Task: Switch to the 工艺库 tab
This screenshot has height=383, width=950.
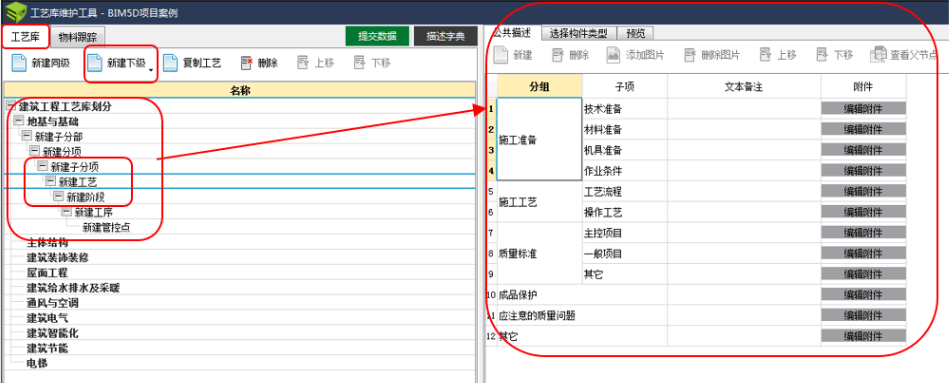Action: (25, 37)
